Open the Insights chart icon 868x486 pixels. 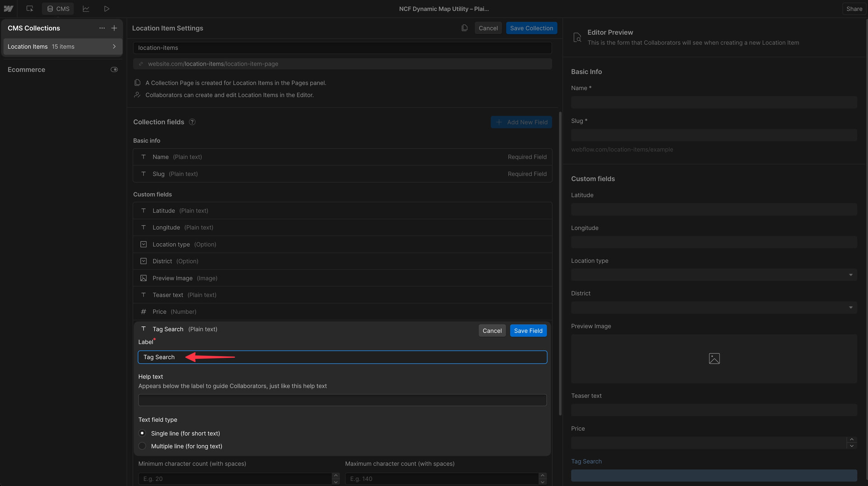coord(86,9)
